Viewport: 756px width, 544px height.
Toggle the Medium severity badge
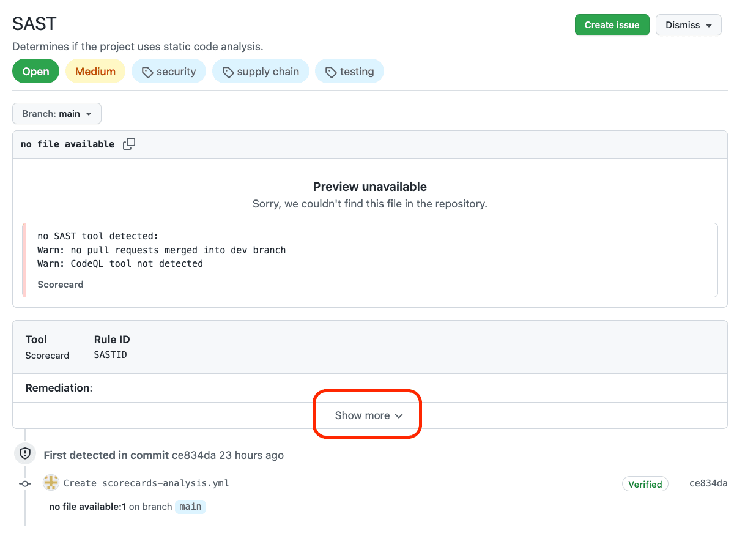pyautogui.click(x=95, y=71)
